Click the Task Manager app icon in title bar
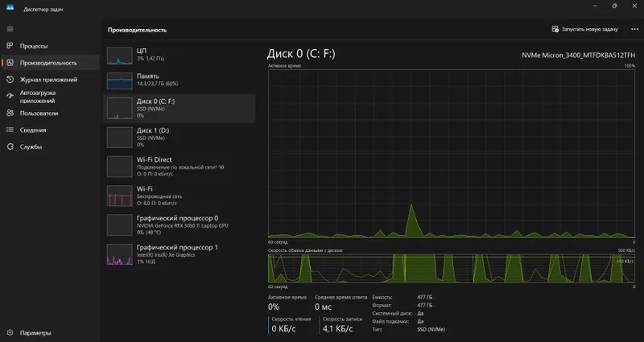Viewport: 644px width, 342px height. point(10,7)
